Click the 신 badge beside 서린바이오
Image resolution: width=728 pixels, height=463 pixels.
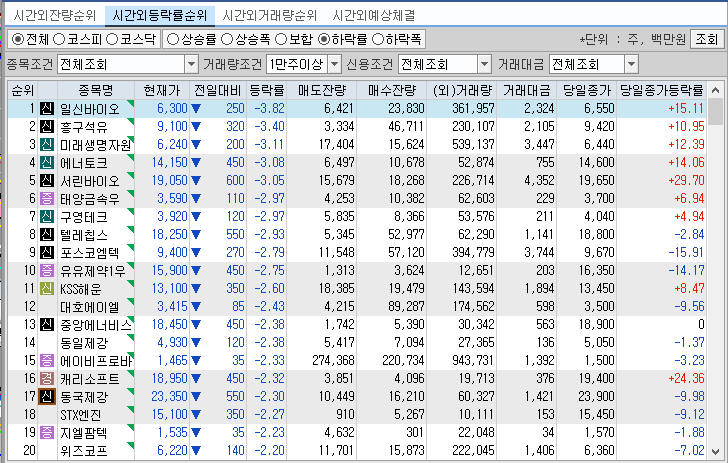pos(46,181)
